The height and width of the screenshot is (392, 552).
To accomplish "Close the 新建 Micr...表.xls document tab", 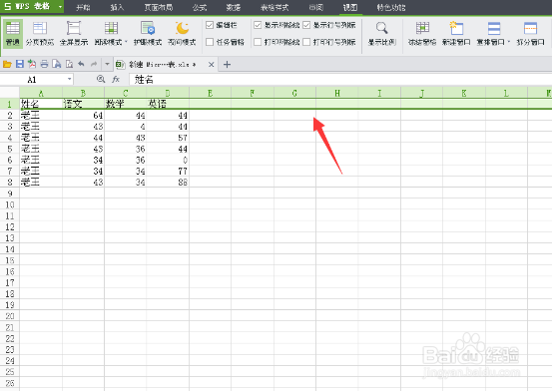I will click(211, 65).
